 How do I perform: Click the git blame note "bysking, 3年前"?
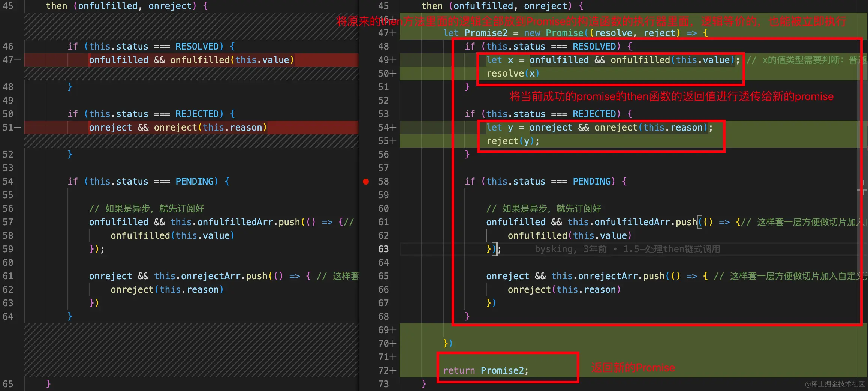(x=570, y=249)
